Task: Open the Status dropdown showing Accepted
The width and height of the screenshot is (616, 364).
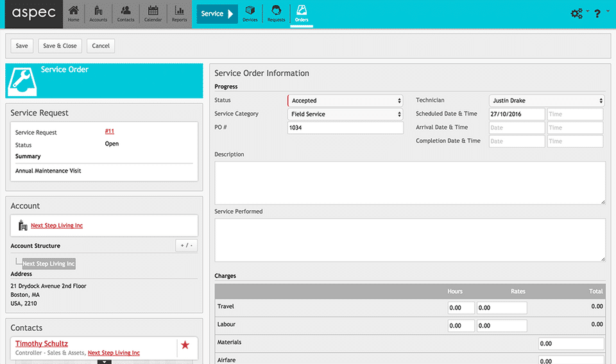Action: coord(345,101)
